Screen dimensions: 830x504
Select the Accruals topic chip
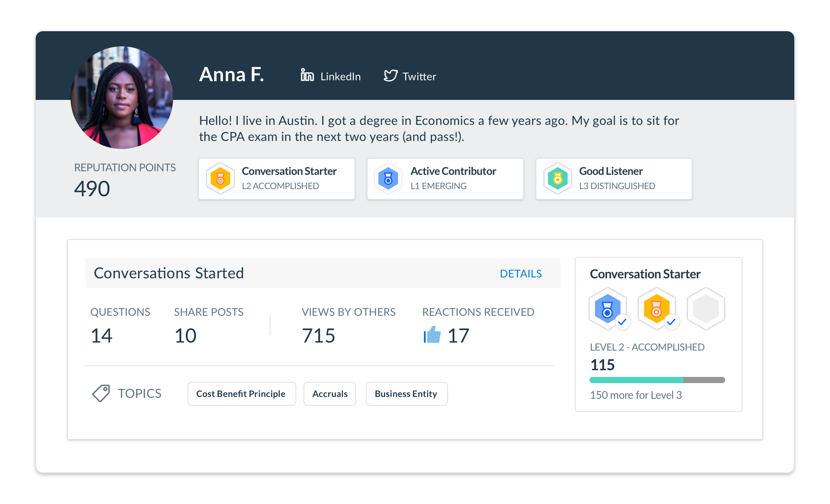point(329,393)
